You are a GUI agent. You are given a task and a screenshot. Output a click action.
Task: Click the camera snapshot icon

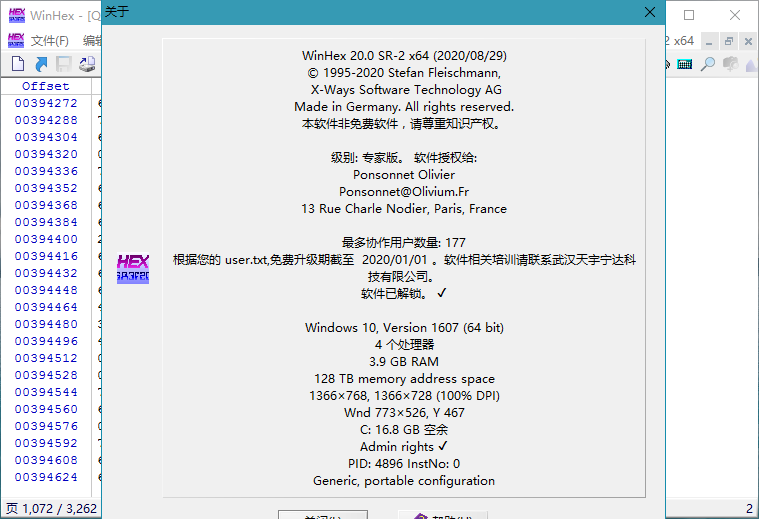click(x=730, y=64)
